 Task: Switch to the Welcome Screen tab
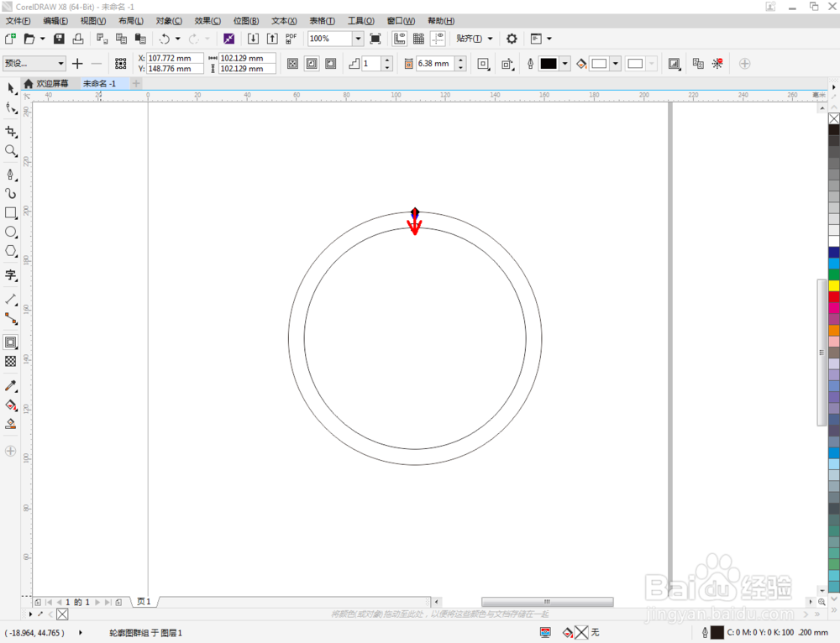(x=46, y=83)
